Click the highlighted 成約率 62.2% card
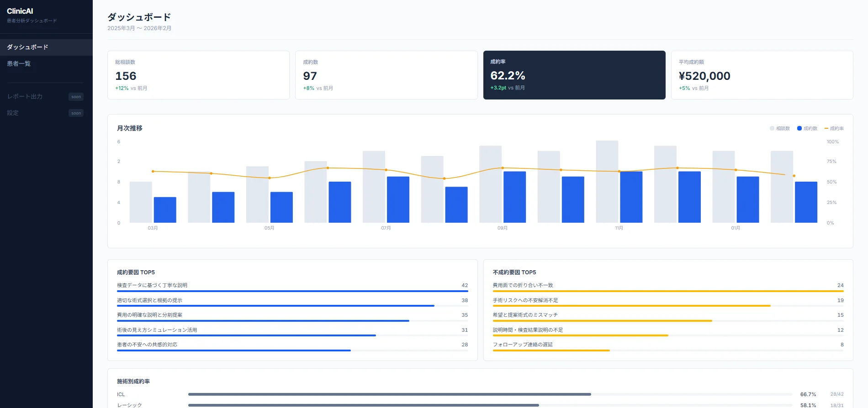 click(574, 75)
